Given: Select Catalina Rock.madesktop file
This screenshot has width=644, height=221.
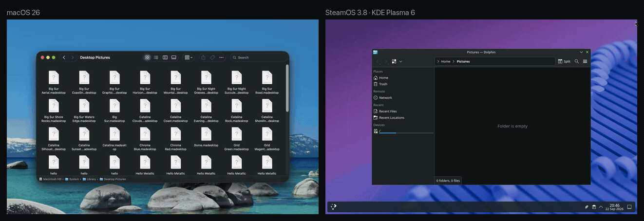Looking at the screenshot, I should point(237,111).
